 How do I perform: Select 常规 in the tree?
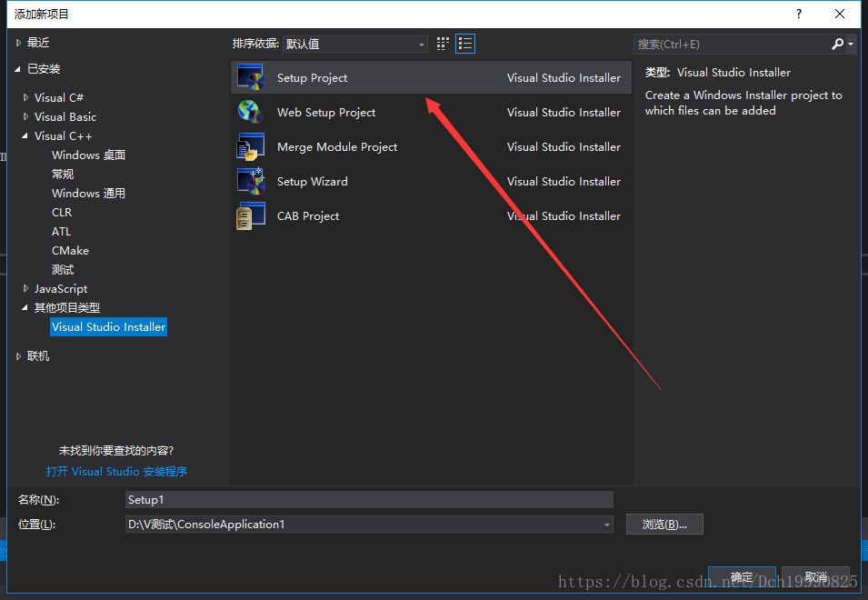point(63,175)
